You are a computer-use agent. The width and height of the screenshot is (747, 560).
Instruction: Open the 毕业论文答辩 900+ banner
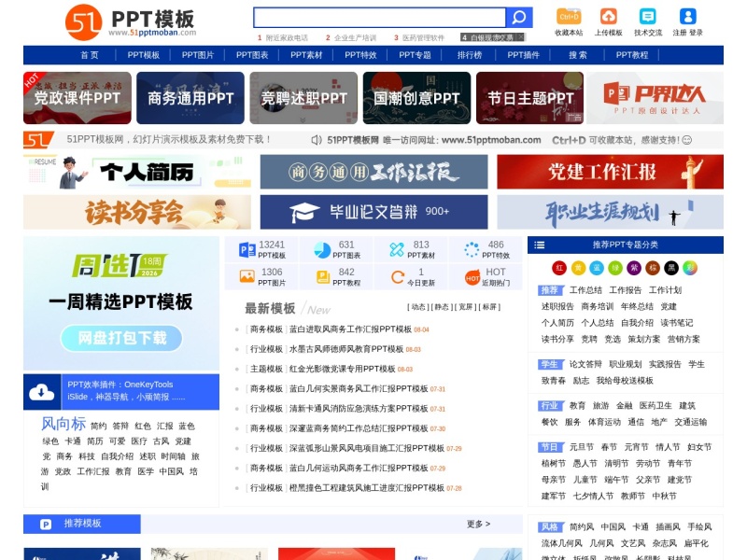pos(374,213)
